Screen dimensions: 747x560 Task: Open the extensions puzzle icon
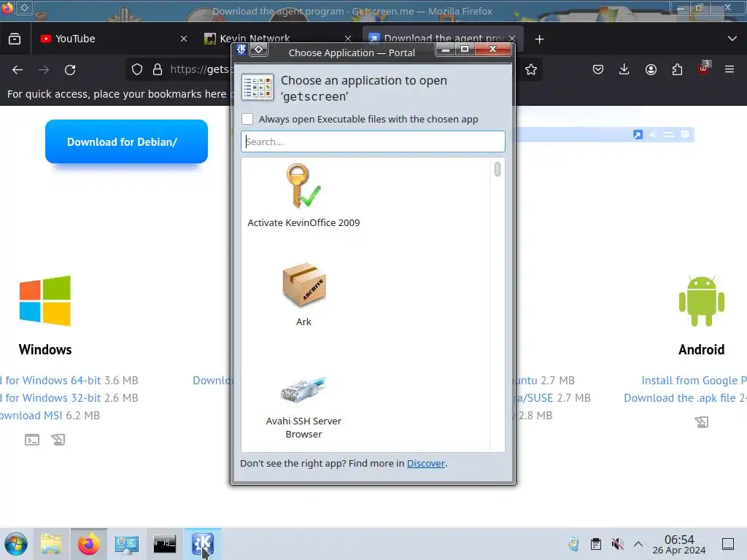click(677, 69)
